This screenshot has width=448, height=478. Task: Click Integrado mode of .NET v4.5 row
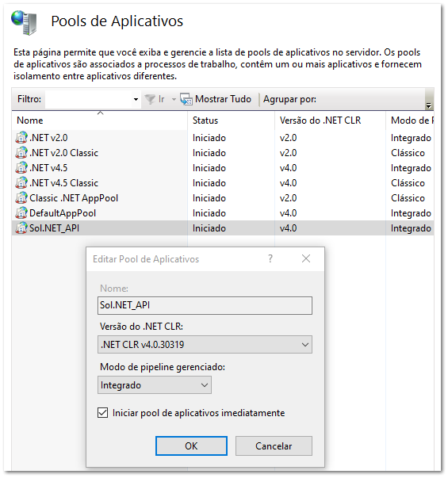coord(411,168)
